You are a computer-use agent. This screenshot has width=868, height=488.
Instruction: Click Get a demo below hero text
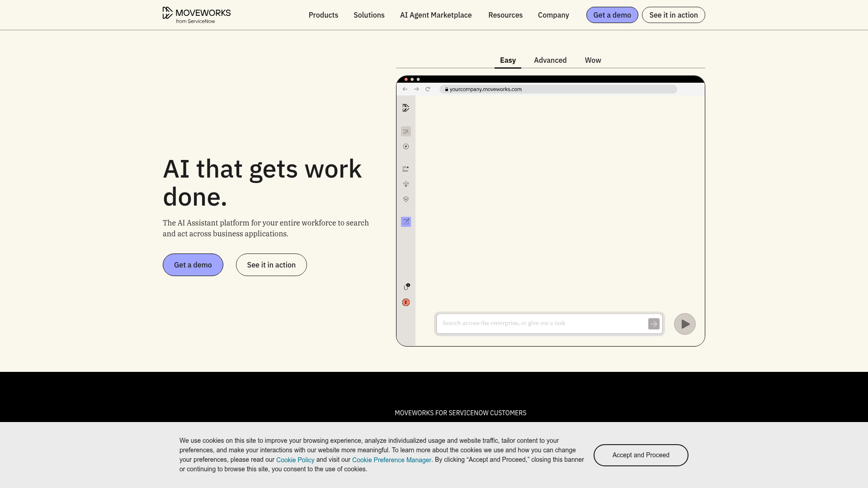(193, 265)
